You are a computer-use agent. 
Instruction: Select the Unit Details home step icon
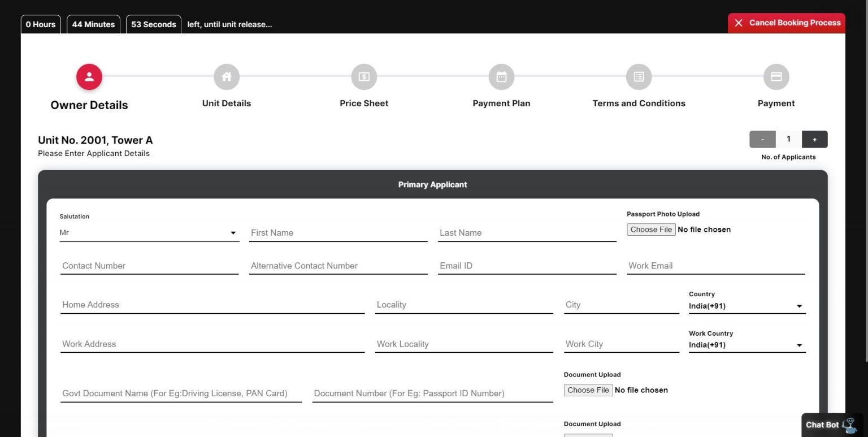[x=227, y=77]
